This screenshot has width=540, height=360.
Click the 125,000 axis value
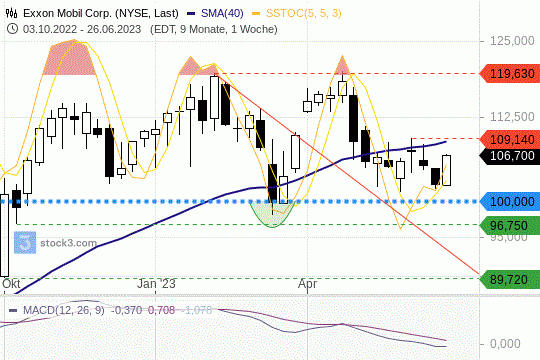pyautogui.click(x=512, y=41)
